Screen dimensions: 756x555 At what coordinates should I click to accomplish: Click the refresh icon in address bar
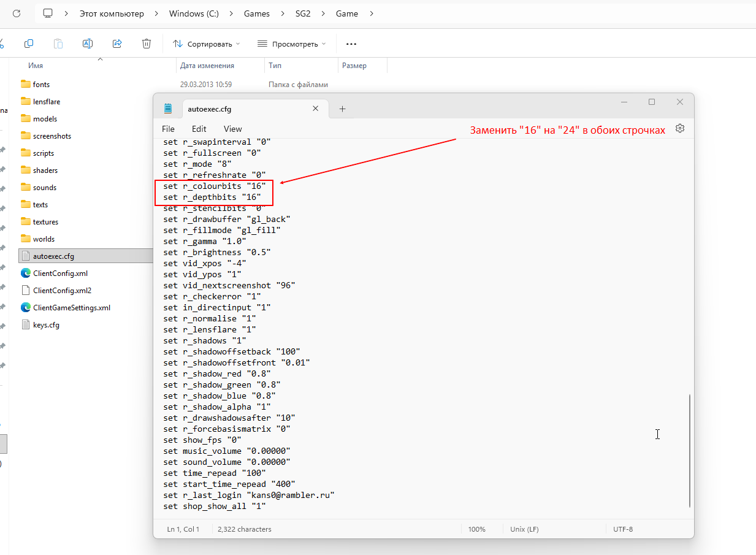(17, 13)
